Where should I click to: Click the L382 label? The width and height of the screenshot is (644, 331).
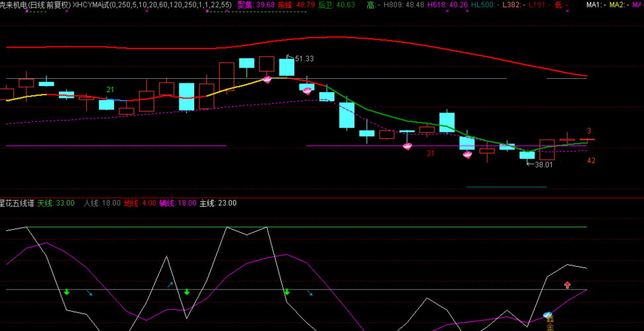[x=512, y=5]
